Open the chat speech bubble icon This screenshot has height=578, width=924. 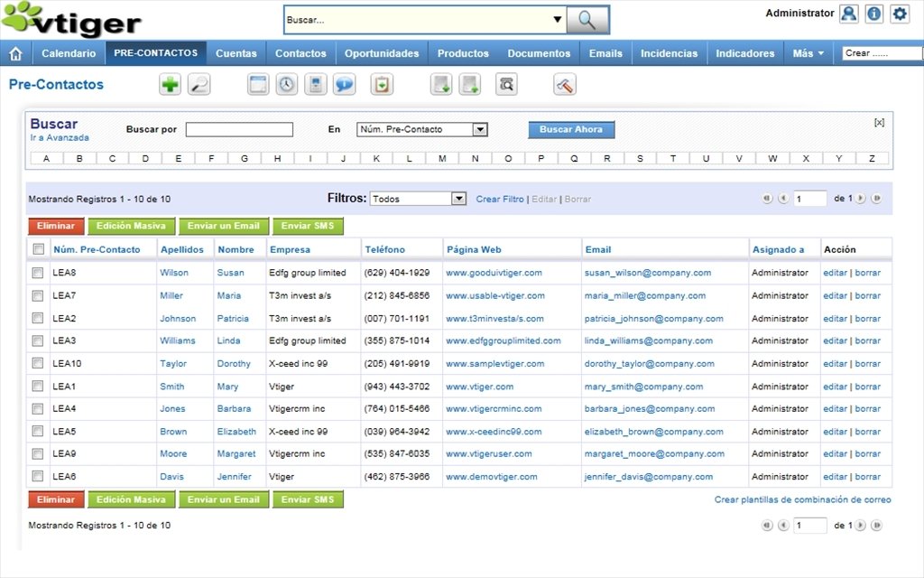pyautogui.click(x=344, y=84)
